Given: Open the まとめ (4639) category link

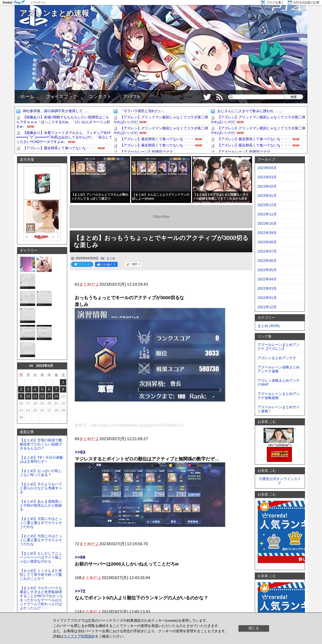Looking at the screenshot, I should pyautogui.click(x=268, y=326).
